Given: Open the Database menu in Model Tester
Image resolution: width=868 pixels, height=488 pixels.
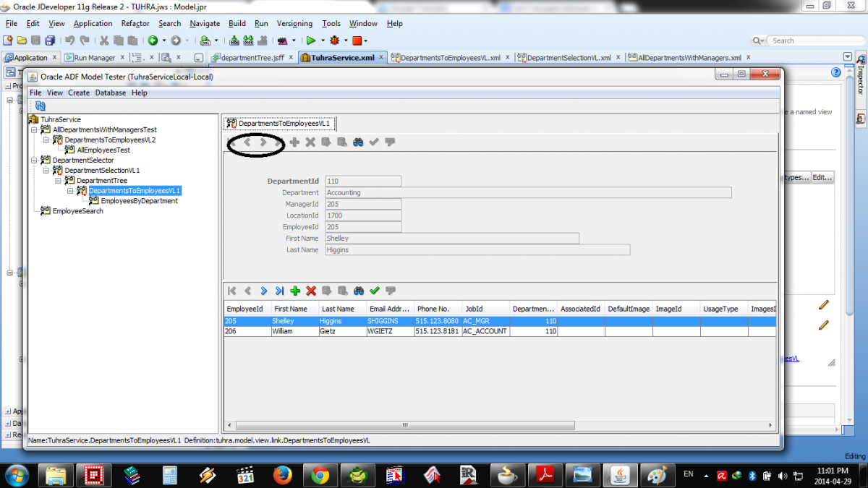Looking at the screenshot, I should pyautogui.click(x=110, y=93).
